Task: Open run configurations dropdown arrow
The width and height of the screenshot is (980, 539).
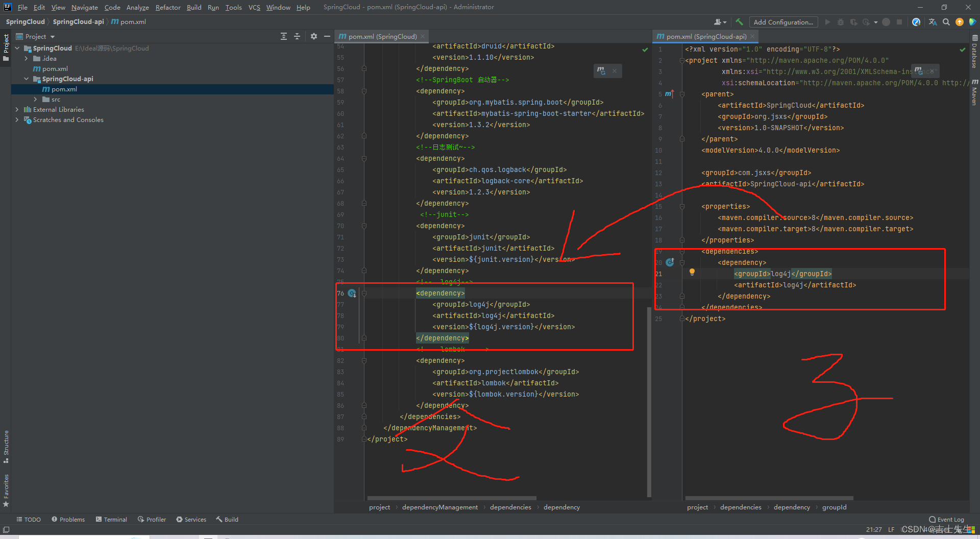Action: pyautogui.click(x=876, y=22)
